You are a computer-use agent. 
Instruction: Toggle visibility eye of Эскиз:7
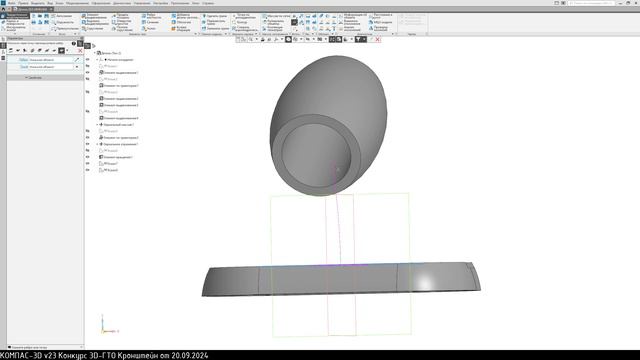click(88, 163)
